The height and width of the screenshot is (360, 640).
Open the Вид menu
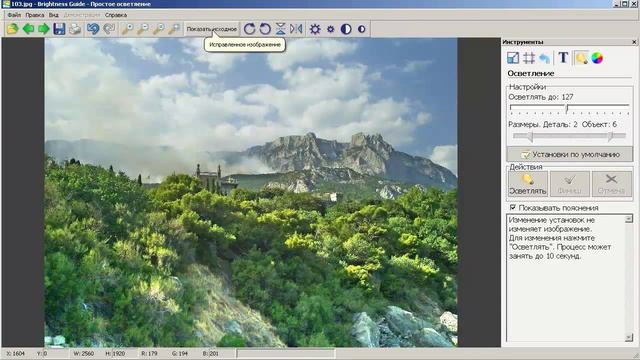(53, 15)
